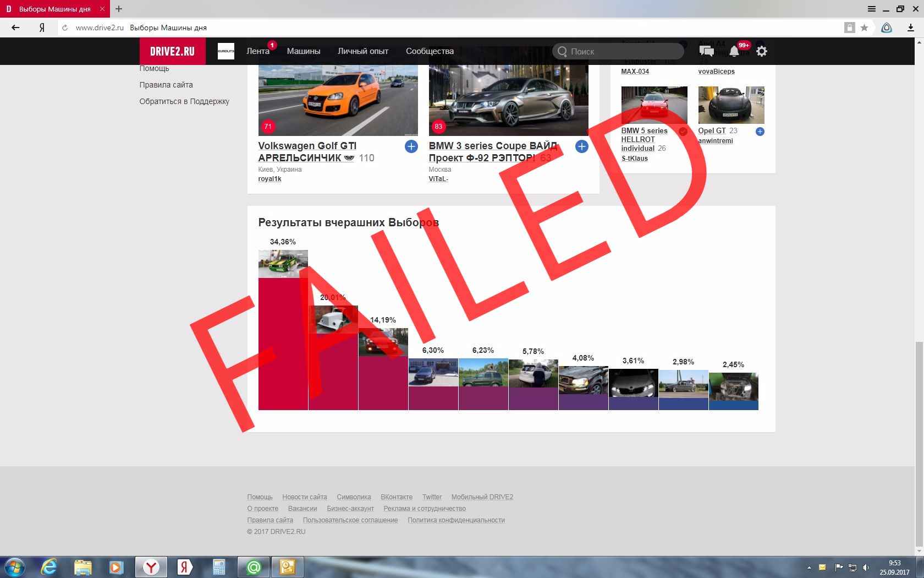
Task: Open the Лента menu item
Action: [x=258, y=51]
